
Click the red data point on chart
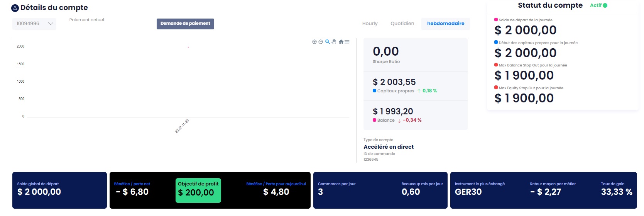[x=188, y=47]
